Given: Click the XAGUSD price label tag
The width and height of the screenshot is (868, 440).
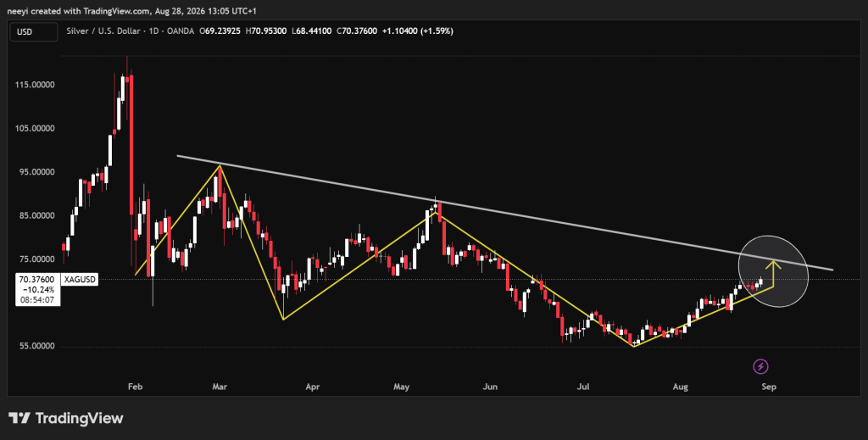Looking at the screenshot, I should (x=81, y=280).
